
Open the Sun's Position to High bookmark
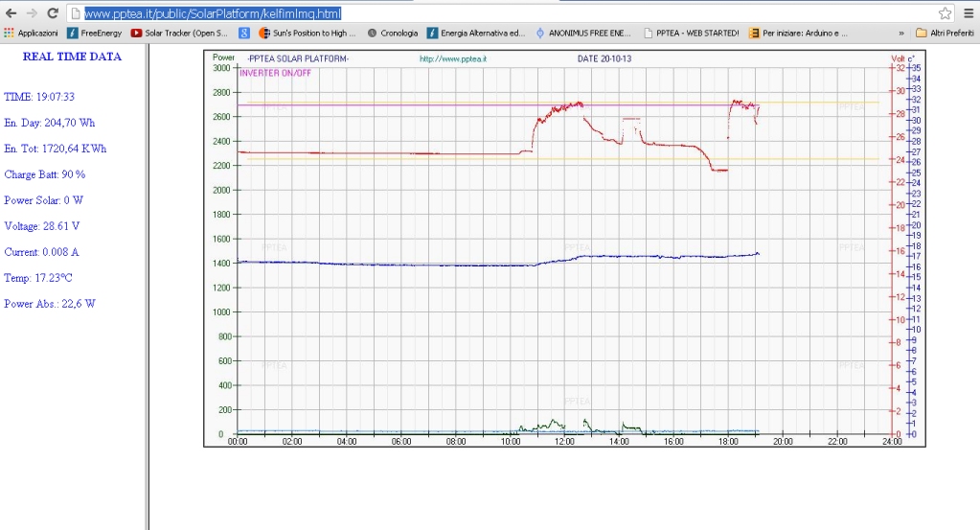(x=307, y=34)
